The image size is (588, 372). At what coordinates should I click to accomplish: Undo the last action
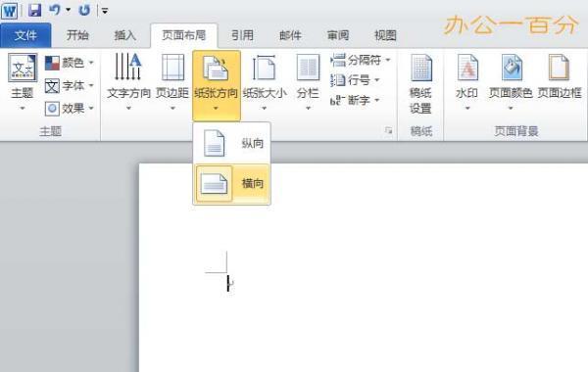coord(55,10)
